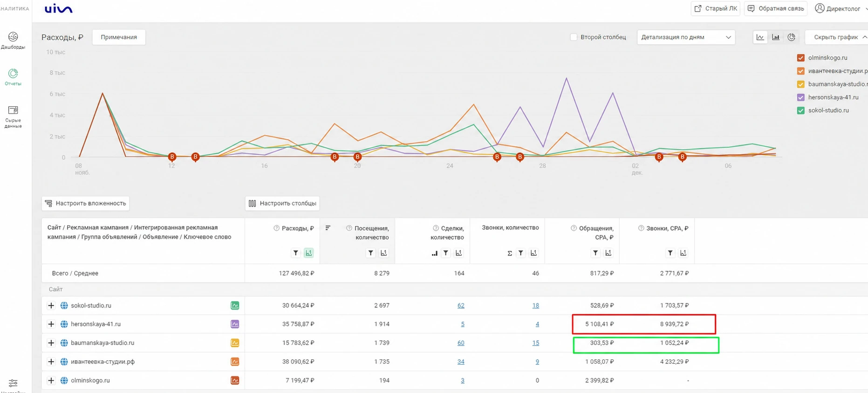Open the Старый ЛК link
Viewport: 868px width, 393px height.
(716, 8)
